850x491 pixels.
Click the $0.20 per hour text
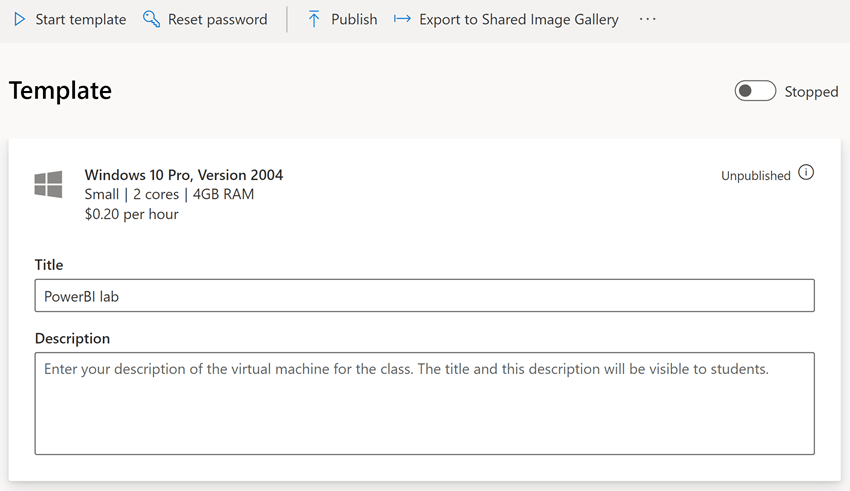pos(131,214)
